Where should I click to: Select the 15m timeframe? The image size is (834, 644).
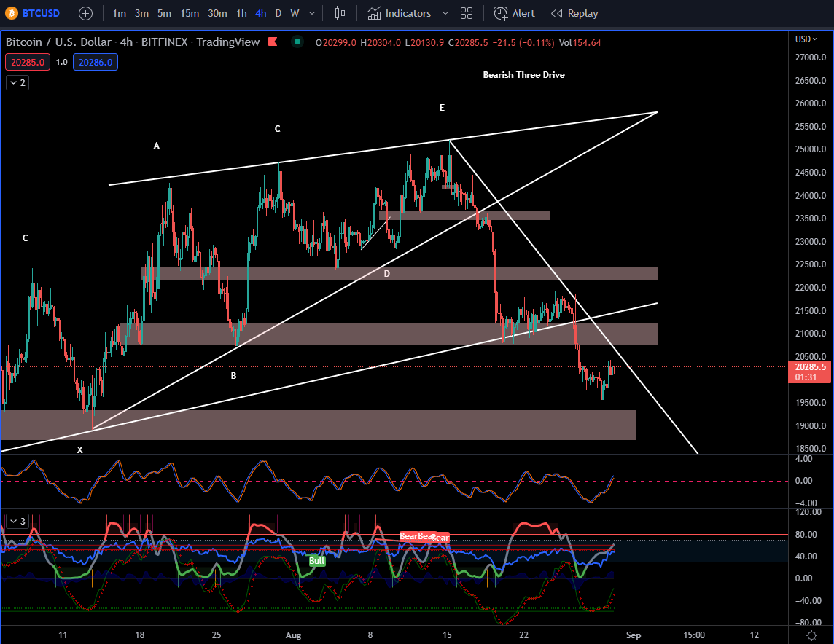(x=190, y=13)
